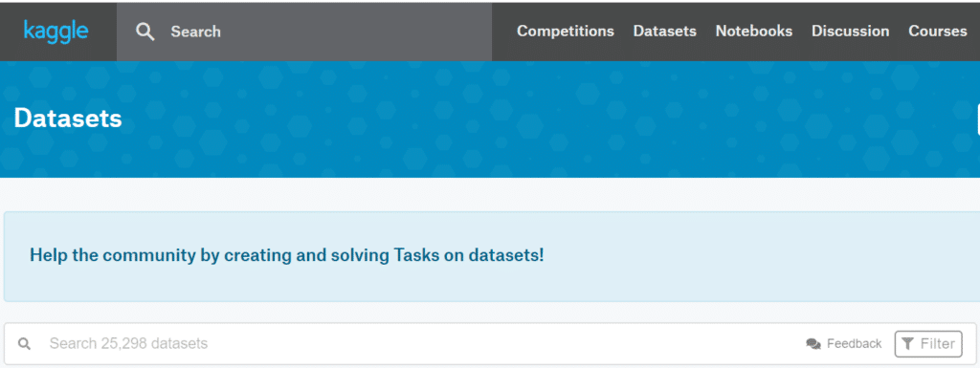Open the Competitions menu item
The image size is (980, 368).
pyautogui.click(x=565, y=32)
